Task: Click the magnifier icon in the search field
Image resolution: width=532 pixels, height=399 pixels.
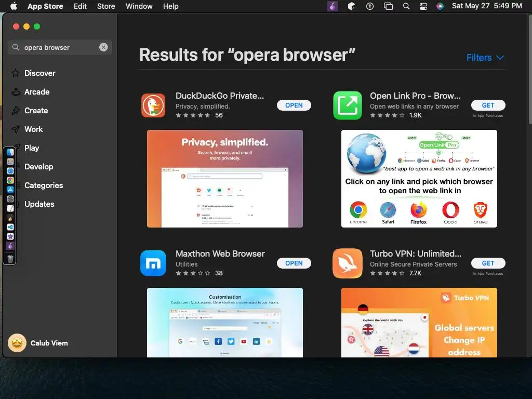Action: [16, 47]
